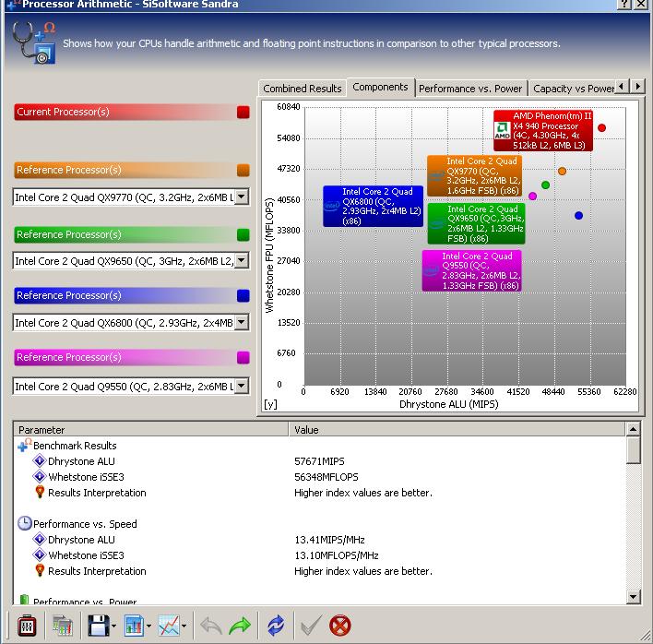Toggle the magenta Reference Processor color box
653x644 pixels.
(x=243, y=357)
